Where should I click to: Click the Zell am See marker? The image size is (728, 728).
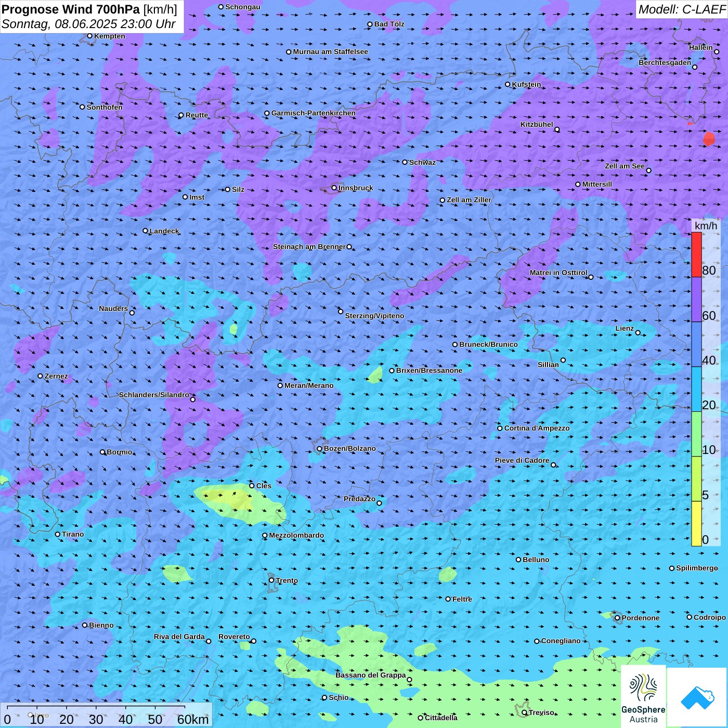click(648, 171)
